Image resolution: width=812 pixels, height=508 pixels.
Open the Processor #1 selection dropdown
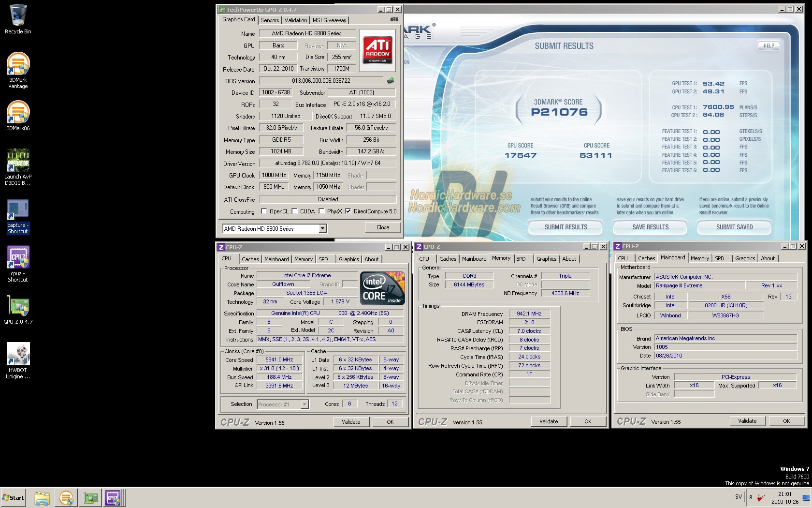[x=304, y=404]
